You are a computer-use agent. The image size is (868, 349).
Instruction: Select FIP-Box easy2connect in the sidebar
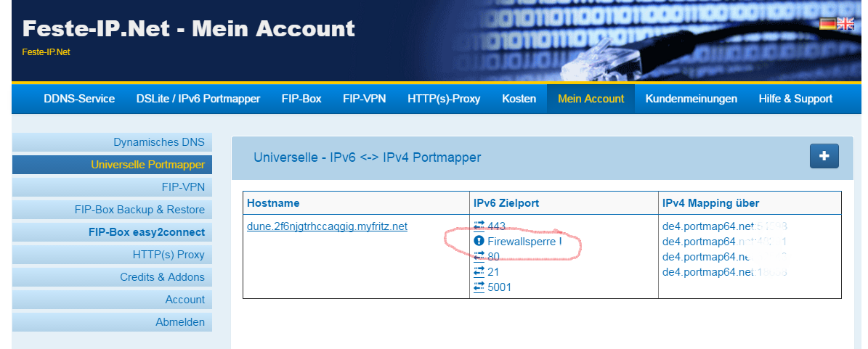[146, 232]
